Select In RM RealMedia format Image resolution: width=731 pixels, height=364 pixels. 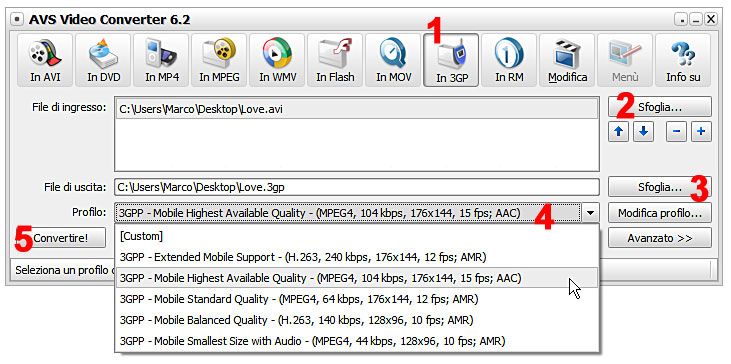point(509,60)
